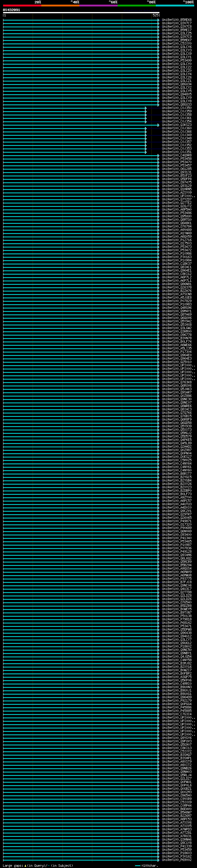Viewport: 197px width, 868px height.
Task: Open hit UniRef100_P49871
Action: (x=176, y=521)
